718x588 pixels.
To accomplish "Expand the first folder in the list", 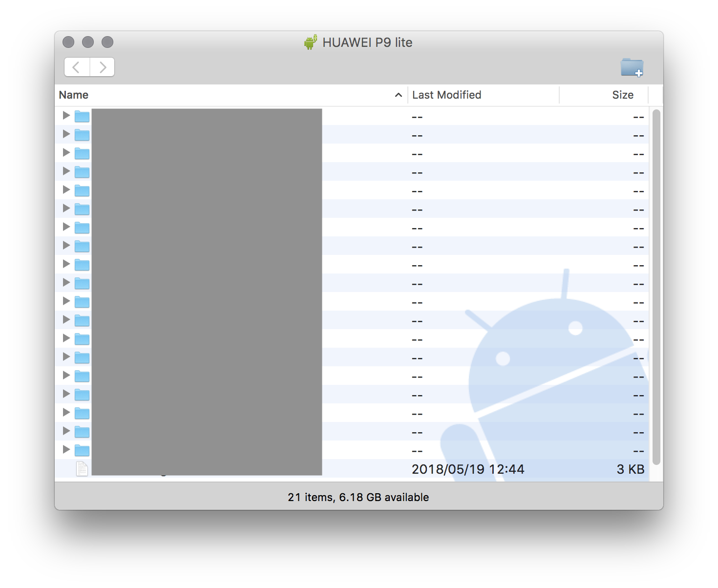I will point(66,115).
